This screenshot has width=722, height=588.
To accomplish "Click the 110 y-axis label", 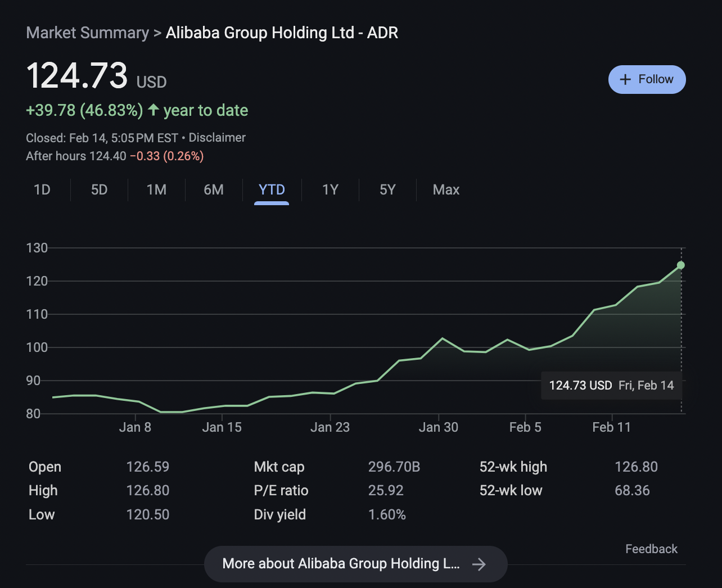I will pyautogui.click(x=37, y=314).
